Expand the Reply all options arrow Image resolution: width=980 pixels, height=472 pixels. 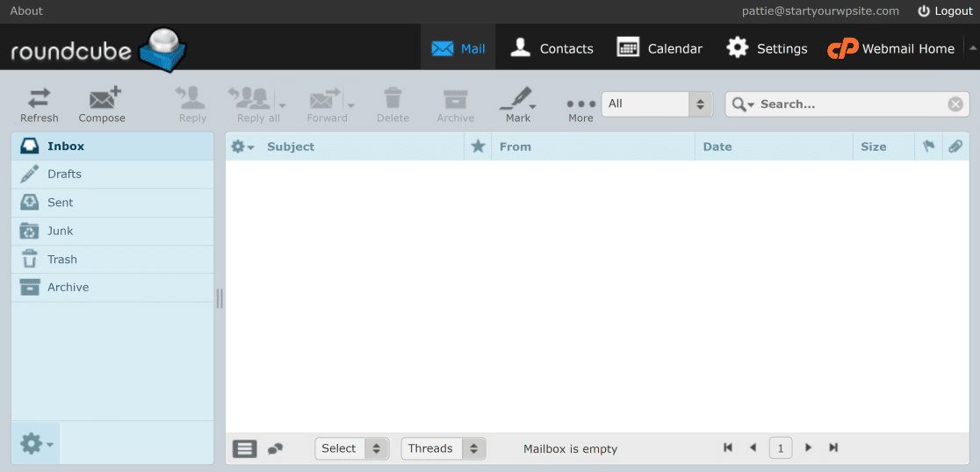click(282, 105)
